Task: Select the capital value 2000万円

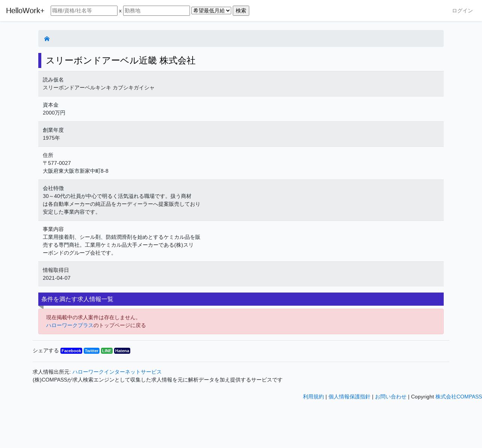Action: tap(54, 113)
